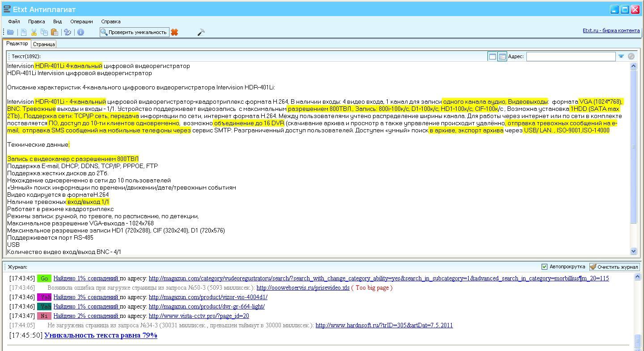Screen dimensions: 644x351
Task: Open the Правка menu
Action: (x=36, y=21)
